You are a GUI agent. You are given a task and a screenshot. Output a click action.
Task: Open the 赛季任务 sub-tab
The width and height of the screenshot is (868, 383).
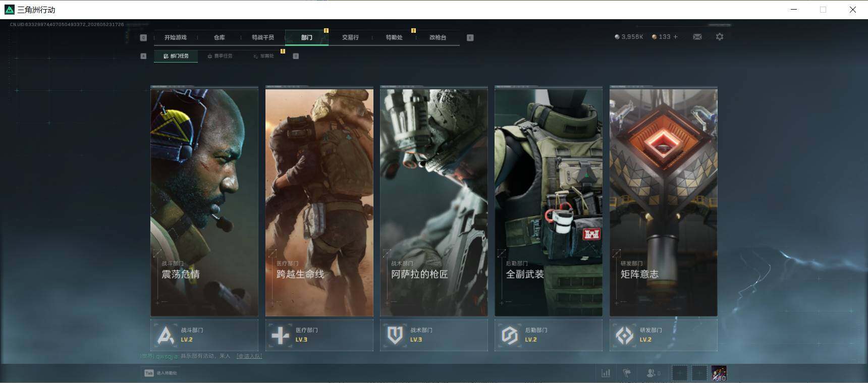tap(220, 56)
